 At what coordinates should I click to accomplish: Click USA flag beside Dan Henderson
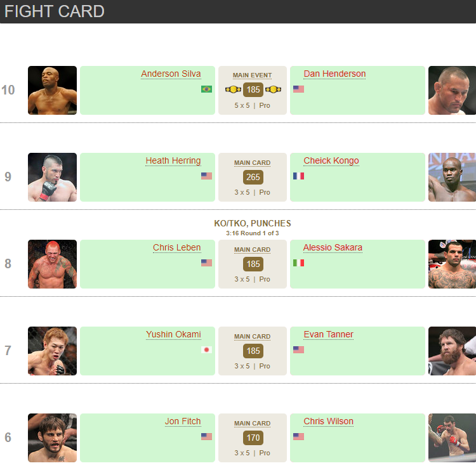click(298, 89)
